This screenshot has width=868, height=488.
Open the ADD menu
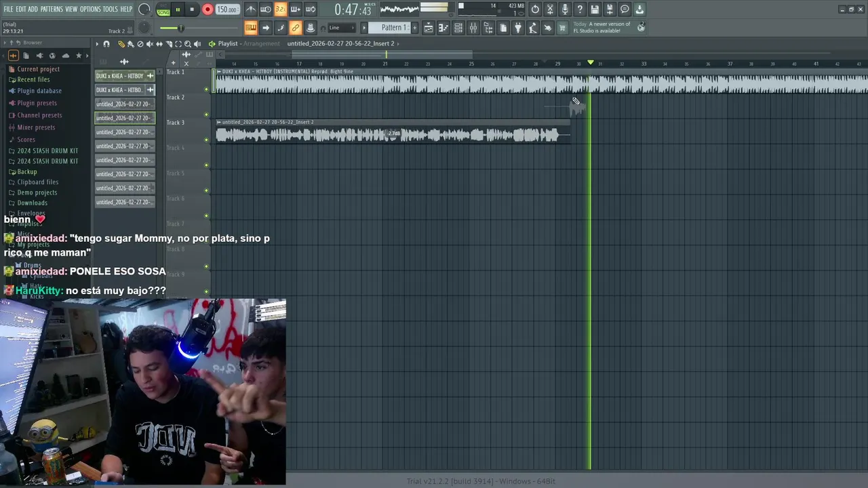(x=33, y=9)
